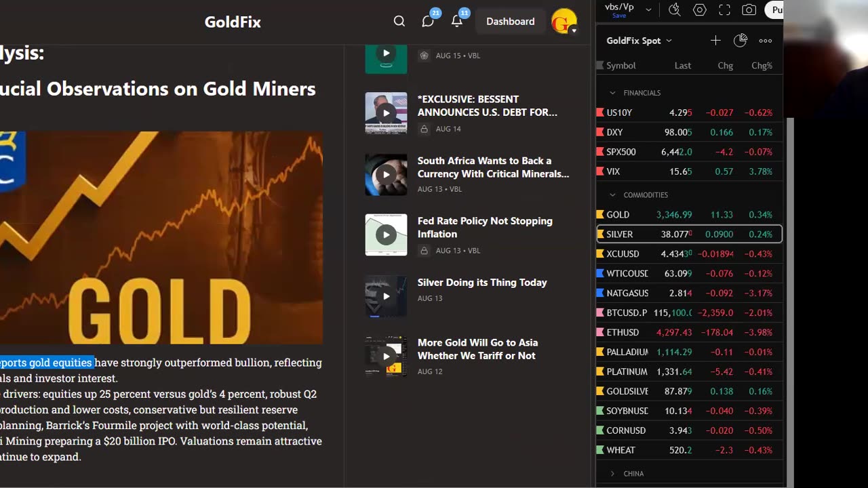This screenshot has width=868, height=488.
Task: Click the badge icon beside AUG 15
Action: click(x=424, y=56)
